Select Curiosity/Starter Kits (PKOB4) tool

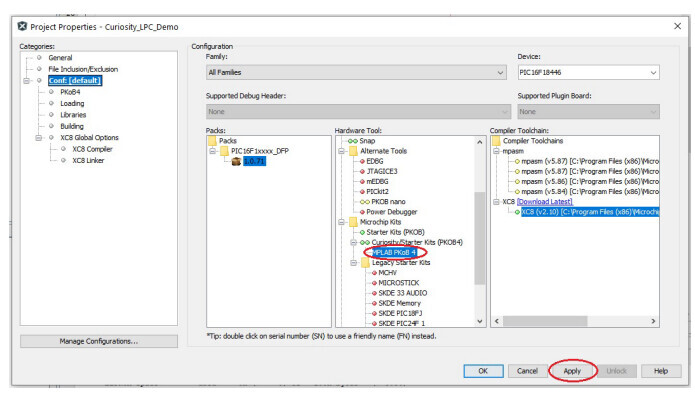(417, 242)
